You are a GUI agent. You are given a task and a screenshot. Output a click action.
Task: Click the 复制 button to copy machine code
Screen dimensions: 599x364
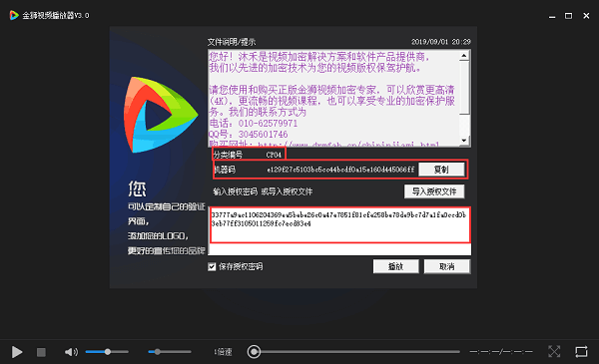[x=441, y=170]
